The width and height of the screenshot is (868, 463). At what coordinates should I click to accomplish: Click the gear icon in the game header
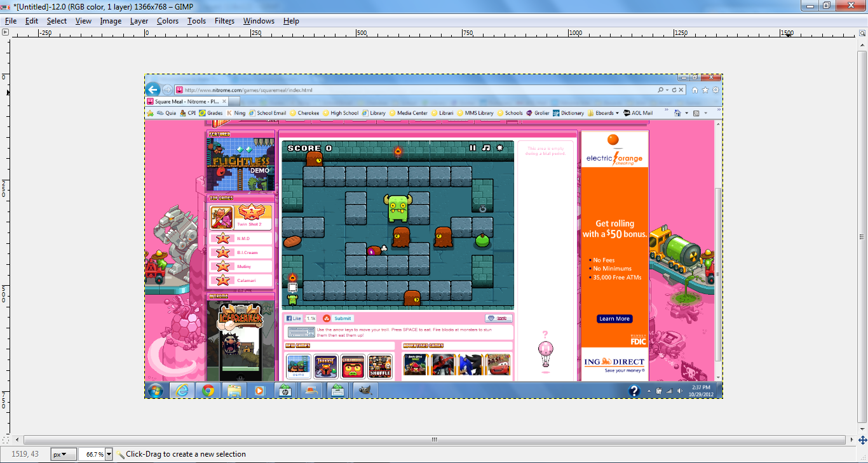coord(500,148)
